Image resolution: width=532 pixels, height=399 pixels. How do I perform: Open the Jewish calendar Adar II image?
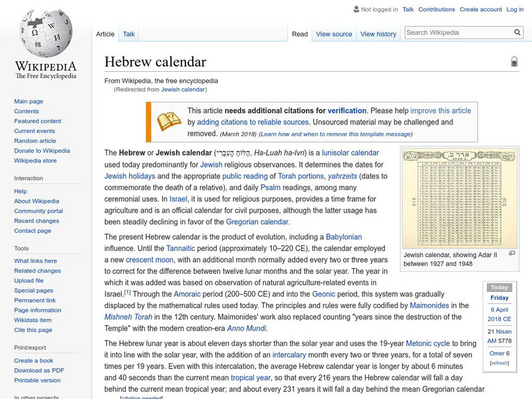click(460, 198)
